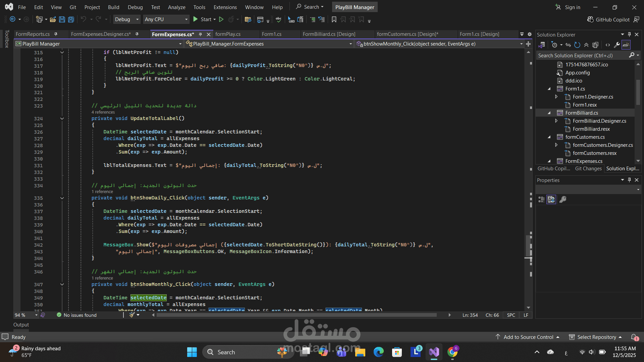The image size is (644, 362).
Task: Click Start Without Debugging outline play icon
Action: tap(221, 19)
